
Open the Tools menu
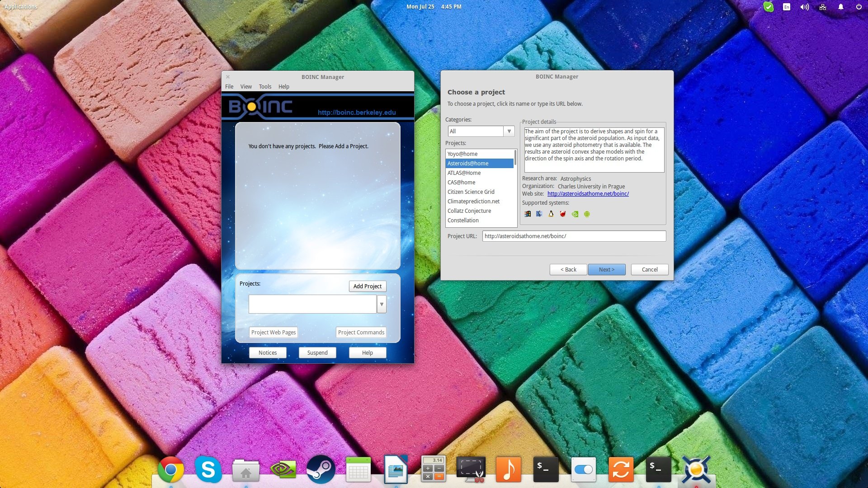[x=265, y=86]
